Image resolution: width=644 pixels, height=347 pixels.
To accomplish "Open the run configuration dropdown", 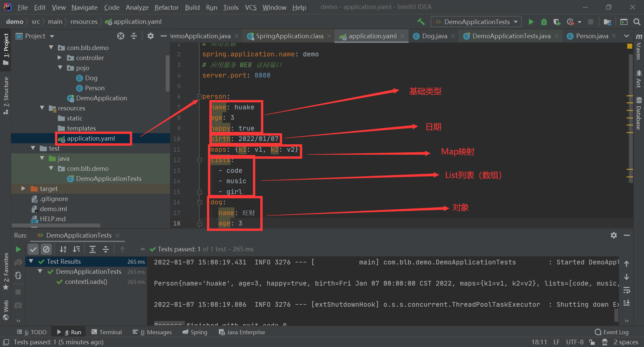I will click(476, 22).
